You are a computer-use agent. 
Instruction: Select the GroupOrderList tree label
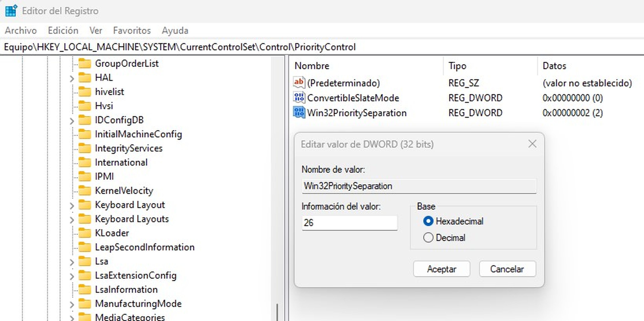click(127, 64)
